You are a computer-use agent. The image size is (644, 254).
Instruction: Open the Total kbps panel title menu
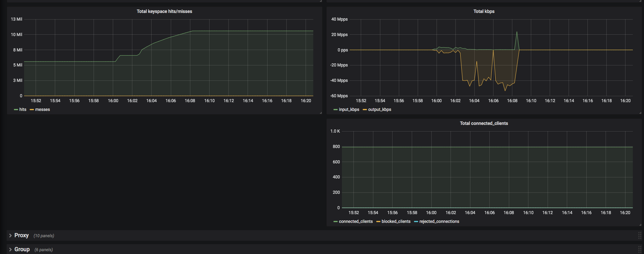[x=484, y=12]
